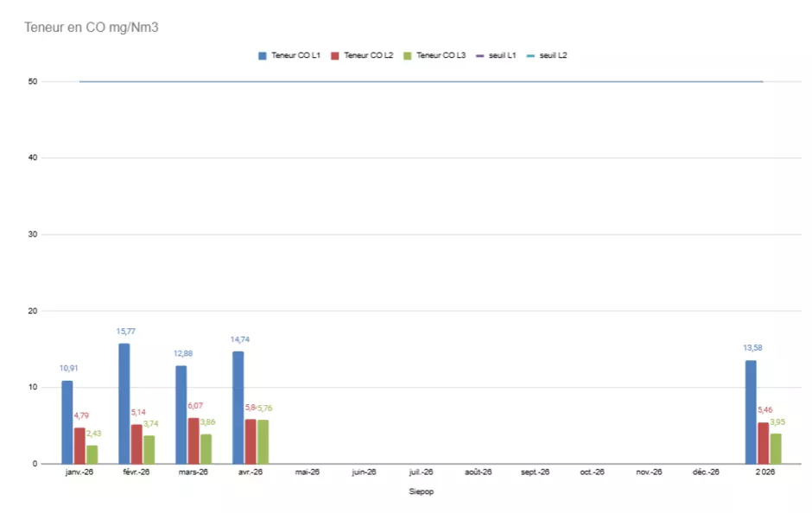Click the red 2026 bar labeled 5,46
Viewport: 812px width, 513px height.
pyautogui.click(x=764, y=443)
